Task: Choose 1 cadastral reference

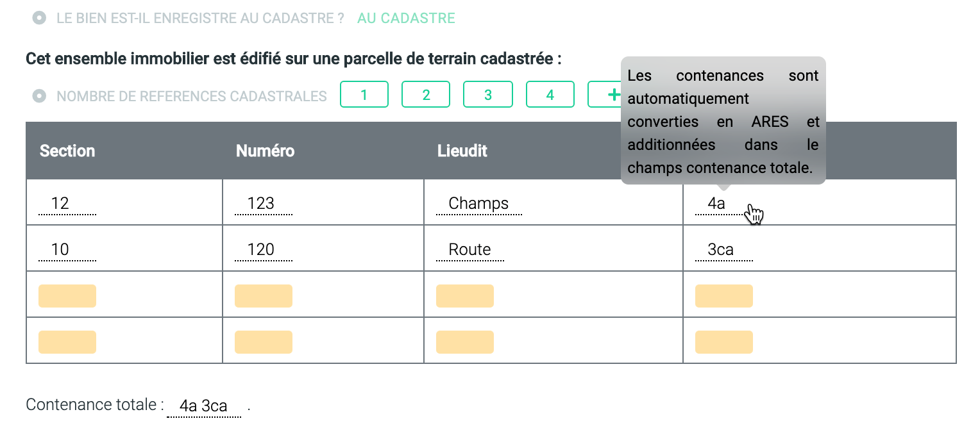Action: click(x=364, y=95)
